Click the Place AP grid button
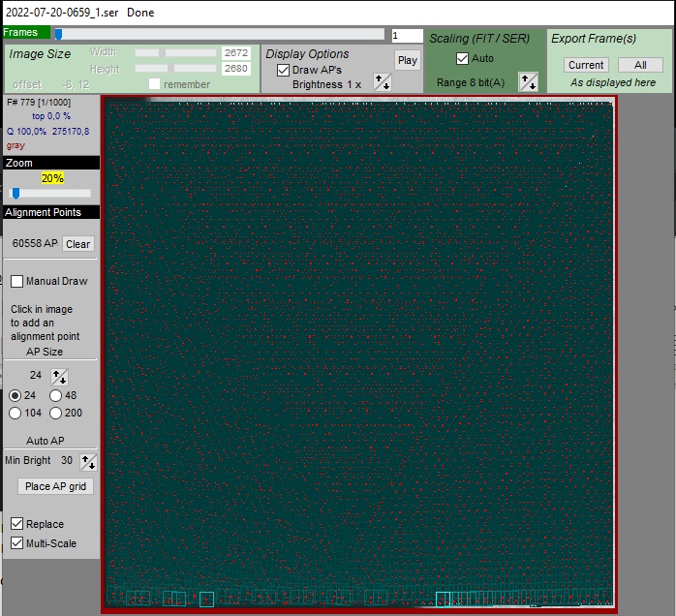This screenshot has width=676, height=616. pyautogui.click(x=56, y=486)
